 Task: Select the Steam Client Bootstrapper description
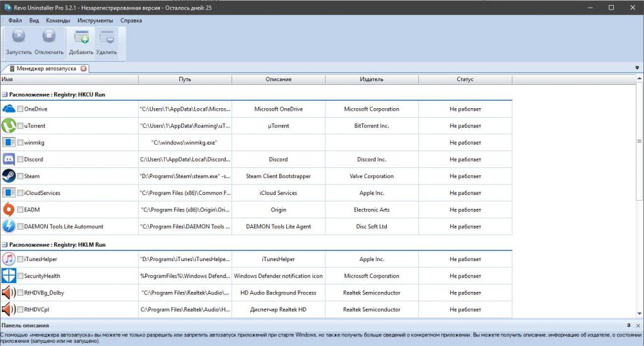pyautogui.click(x=279, y=176)
